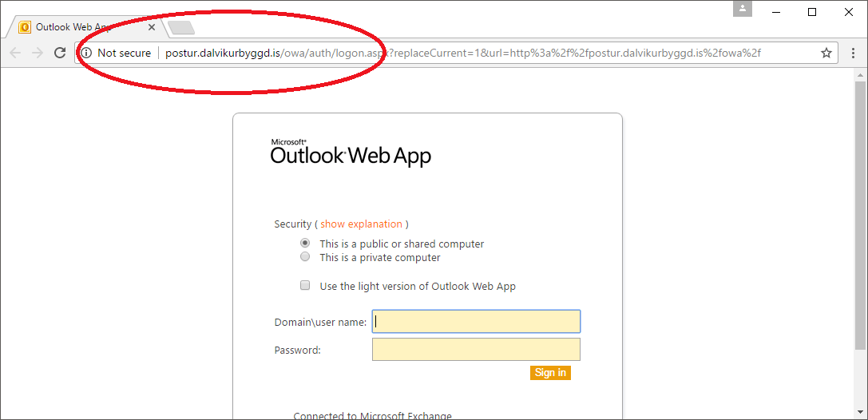Open the show explanation link
The height and width of the screenshot is (420, 868).
[361, 224]
